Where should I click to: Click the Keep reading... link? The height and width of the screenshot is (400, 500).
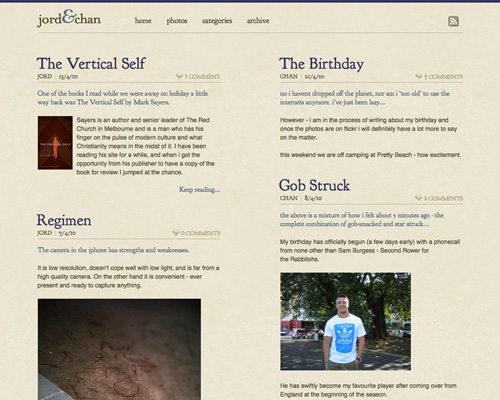[200, 189]
